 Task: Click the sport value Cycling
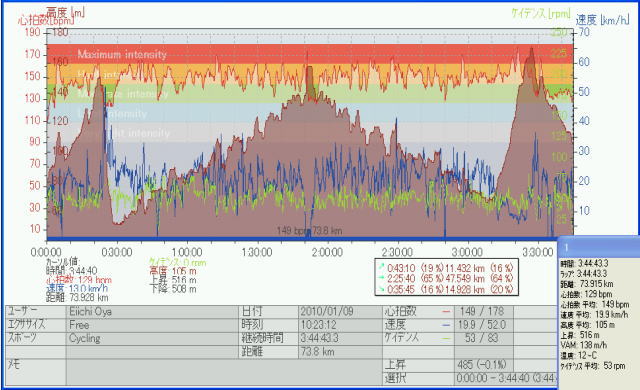click(x=84, y=338)
